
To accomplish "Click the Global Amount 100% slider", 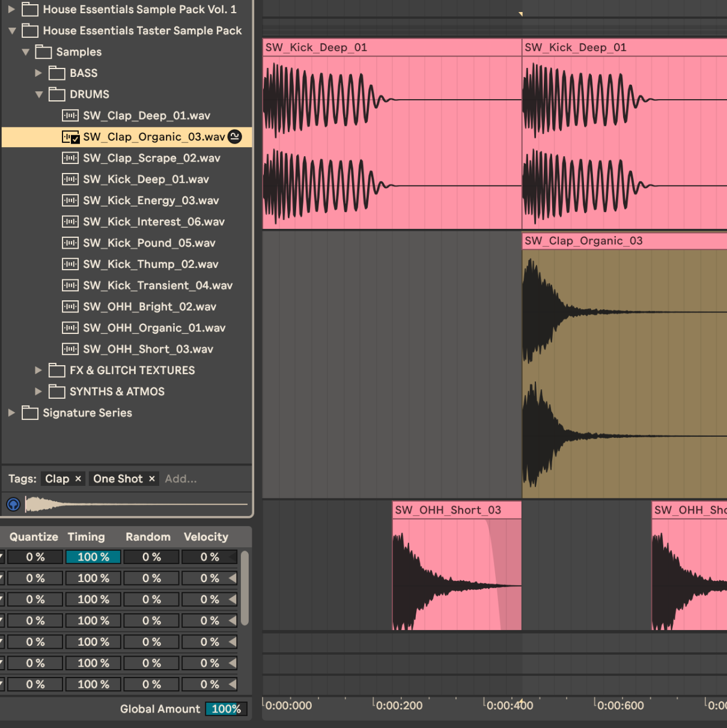I will pos(226,709).
